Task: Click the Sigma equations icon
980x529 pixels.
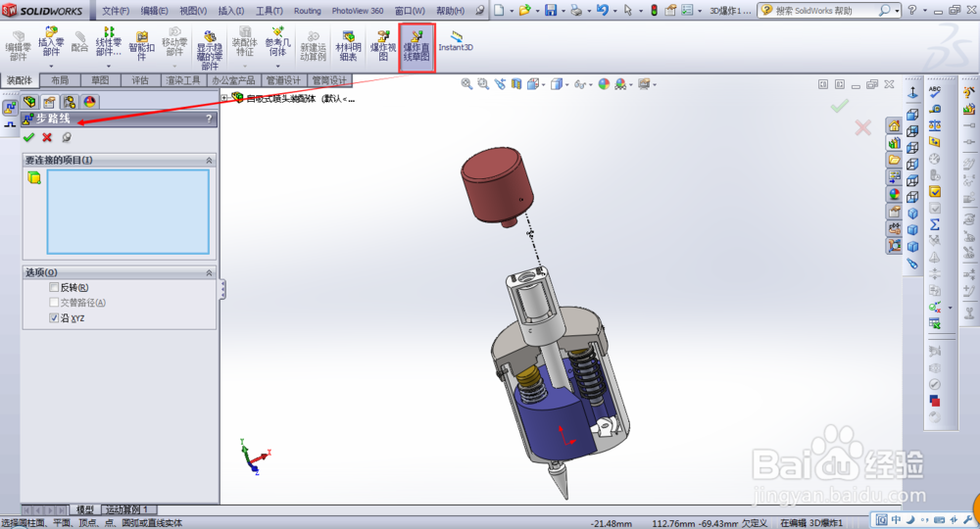Action: (934, 225)
